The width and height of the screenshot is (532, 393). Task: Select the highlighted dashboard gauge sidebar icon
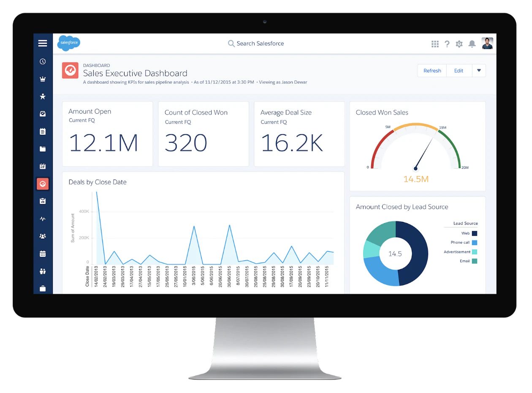pos(43,184)
